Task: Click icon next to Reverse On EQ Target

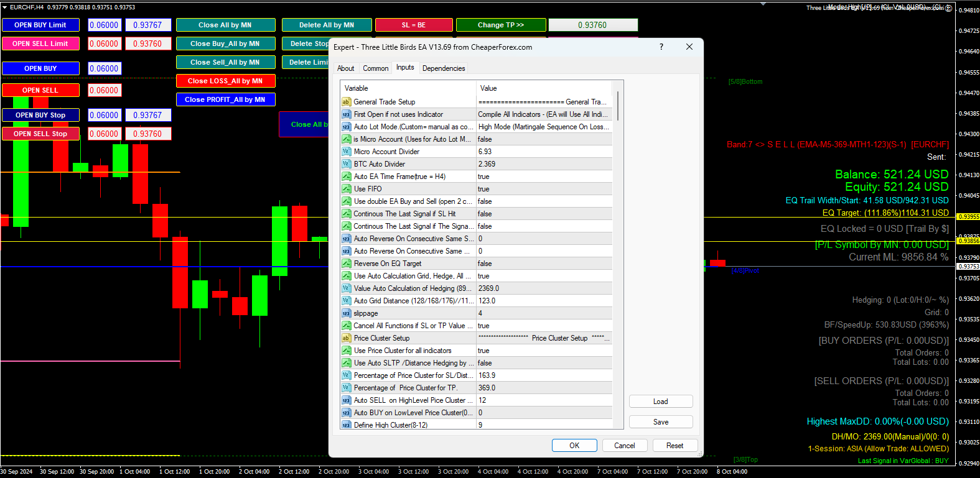Action: (x=347, y=264)
